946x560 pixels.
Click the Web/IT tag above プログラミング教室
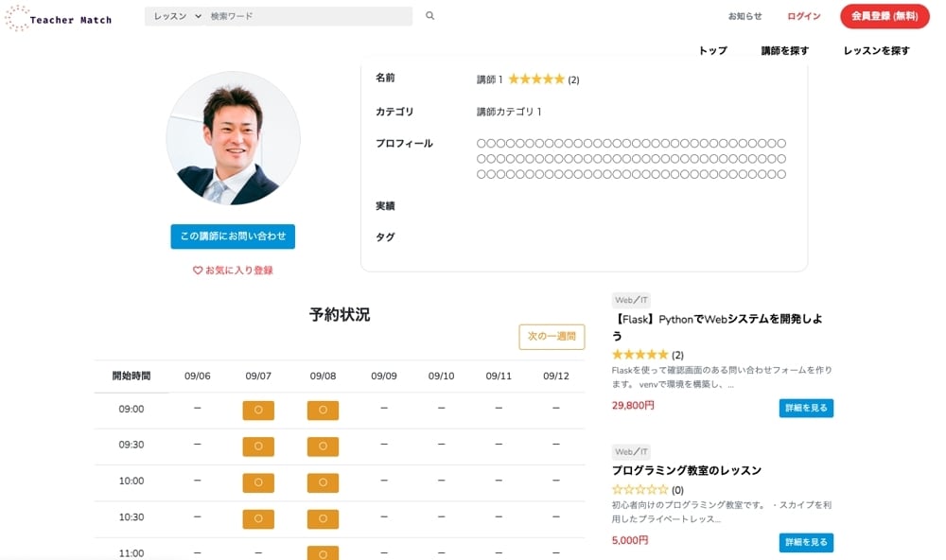(631, 451)
